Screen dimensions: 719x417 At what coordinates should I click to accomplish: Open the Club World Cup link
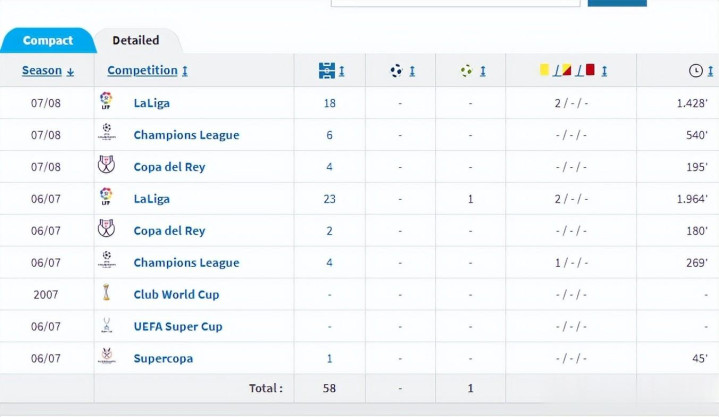click(x=176, y=295)
